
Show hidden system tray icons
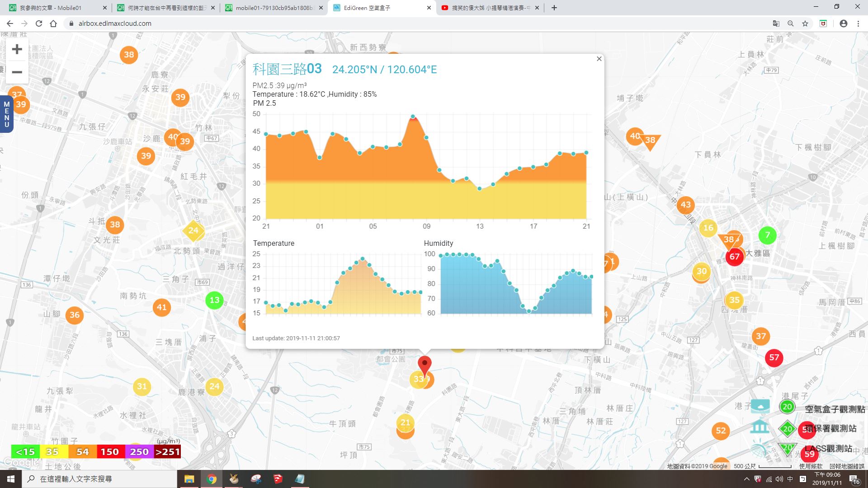click(x=746, y=479)
